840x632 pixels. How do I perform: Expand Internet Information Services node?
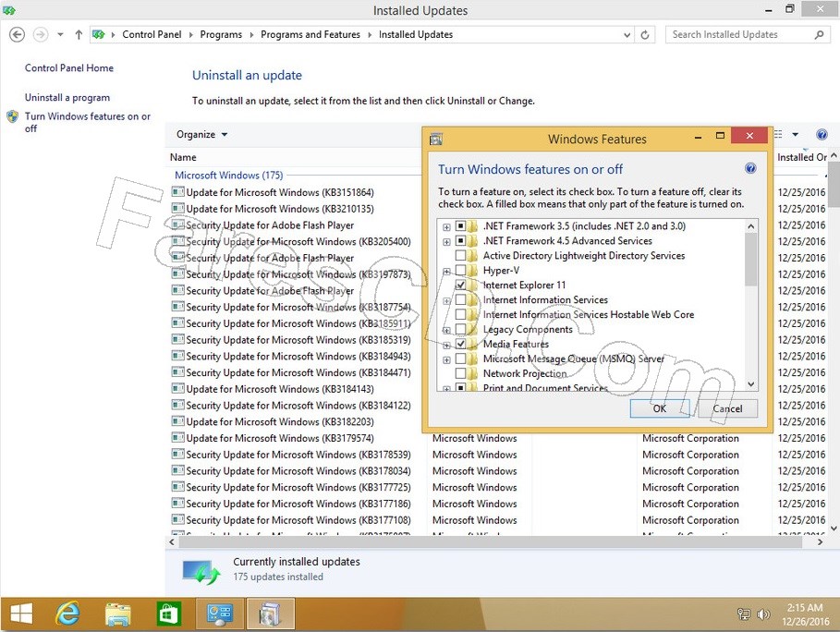[446, 301]
